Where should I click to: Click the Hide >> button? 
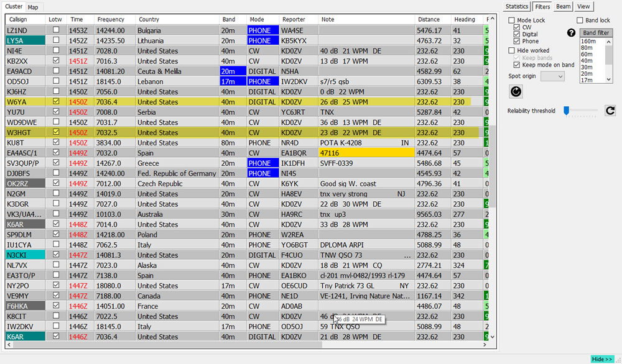pyautogui.click(x=602, y=359)
